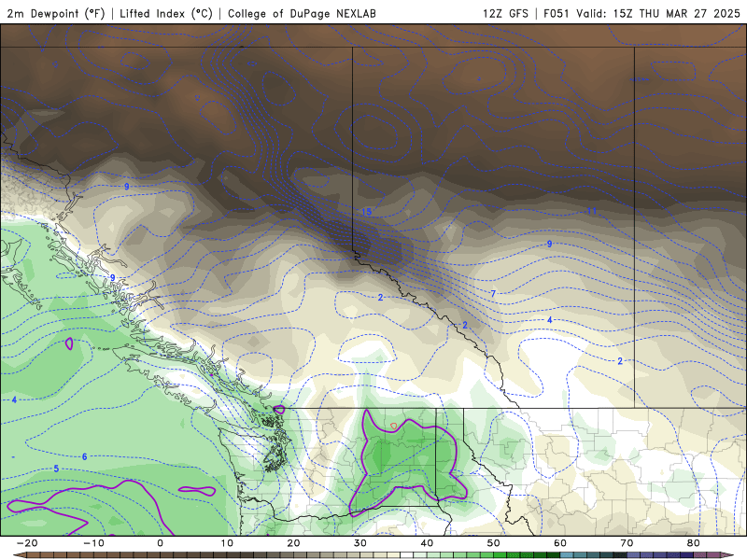The width and height of the screenshot is (747, 560).
Task: Click the '12Z GFS' model run label
Action: point(505,13)
